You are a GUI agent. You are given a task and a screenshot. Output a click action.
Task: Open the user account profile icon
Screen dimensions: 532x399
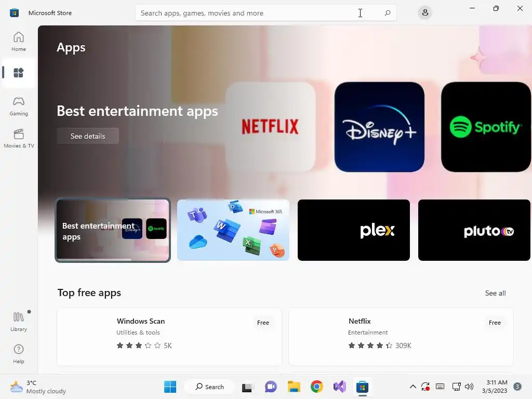pos(425,13)
